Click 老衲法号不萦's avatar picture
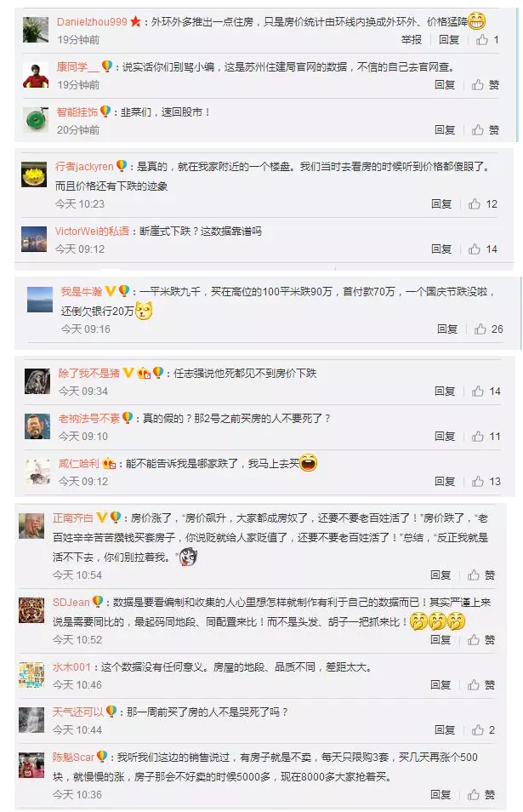The image size is (523, 812). pos(37,426)
